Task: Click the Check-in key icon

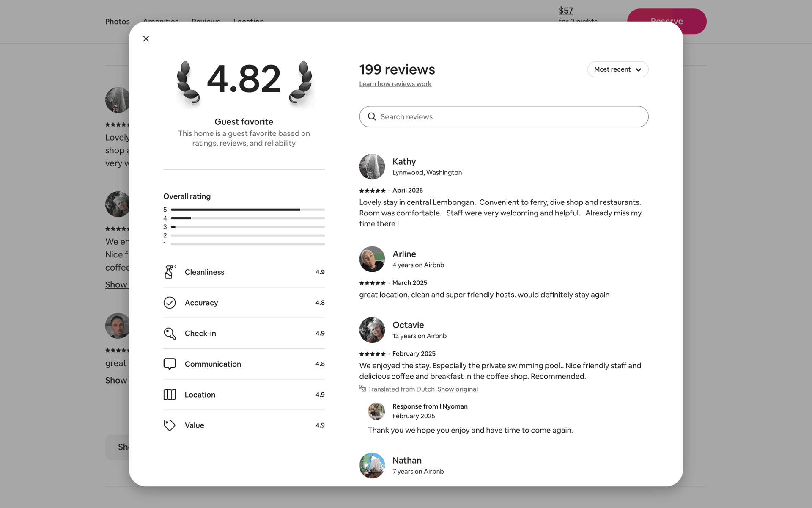Action: (170, 333)
